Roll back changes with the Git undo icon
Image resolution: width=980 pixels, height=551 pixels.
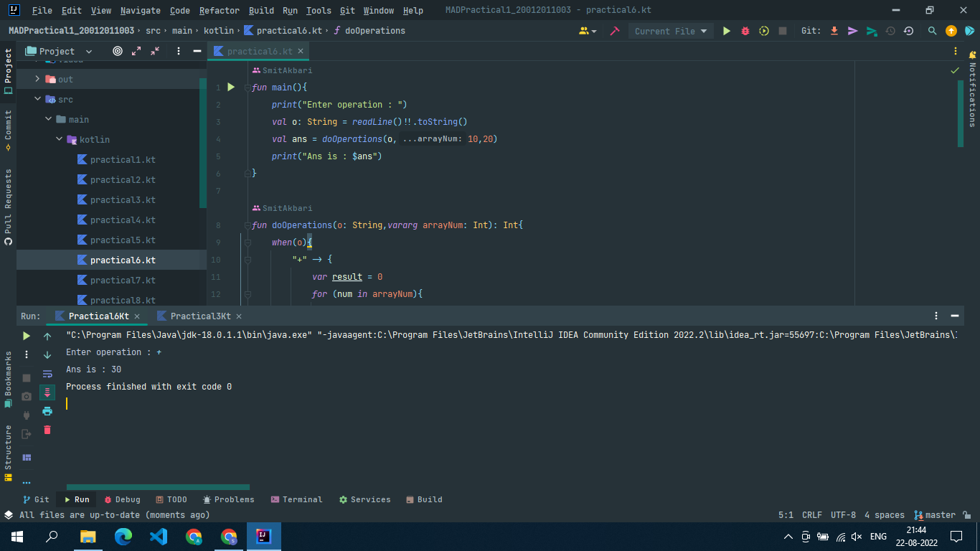coord(909,31)
